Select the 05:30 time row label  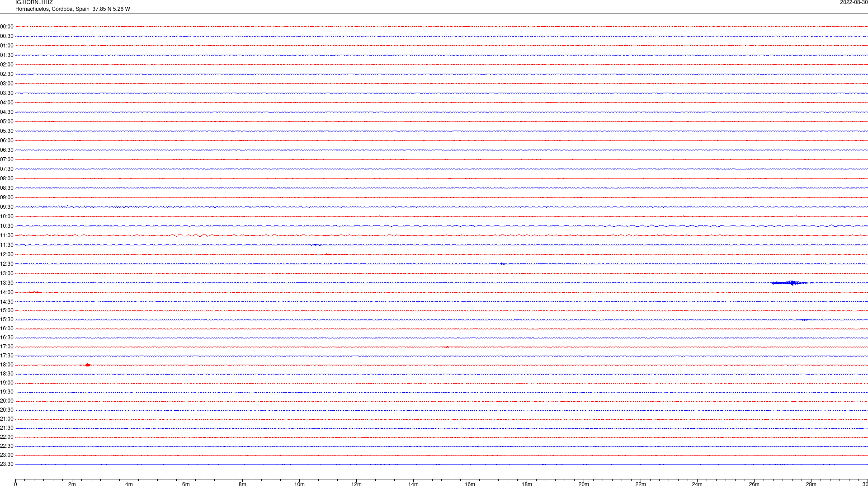7,131
